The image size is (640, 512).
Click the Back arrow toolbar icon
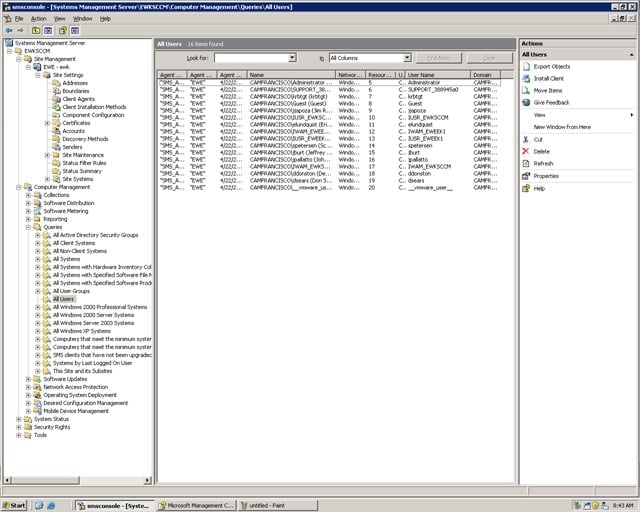point(9,31)
